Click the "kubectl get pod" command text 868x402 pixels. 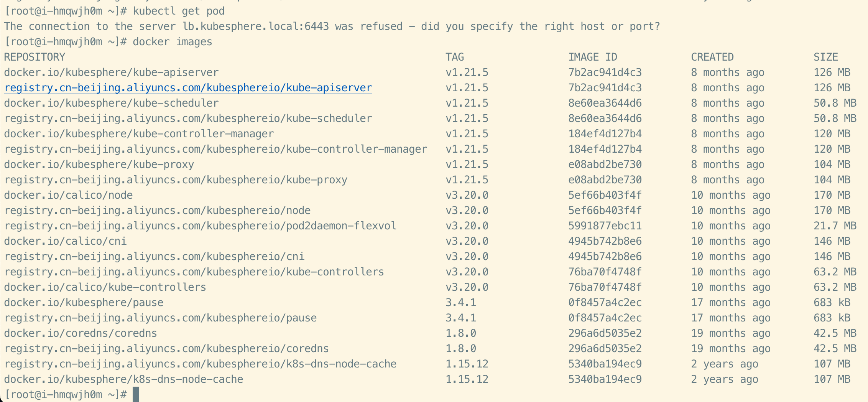179,11
